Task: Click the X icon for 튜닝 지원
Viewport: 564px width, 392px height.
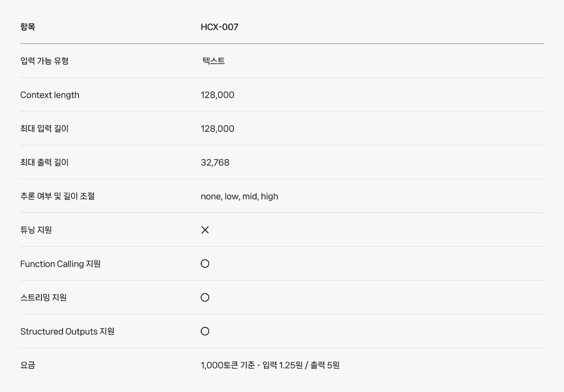Action: (205, 230)
